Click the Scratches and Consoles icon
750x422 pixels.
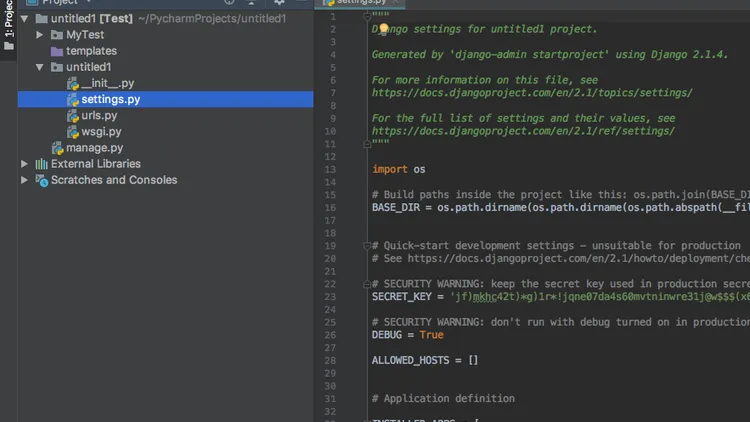(42, 180)
